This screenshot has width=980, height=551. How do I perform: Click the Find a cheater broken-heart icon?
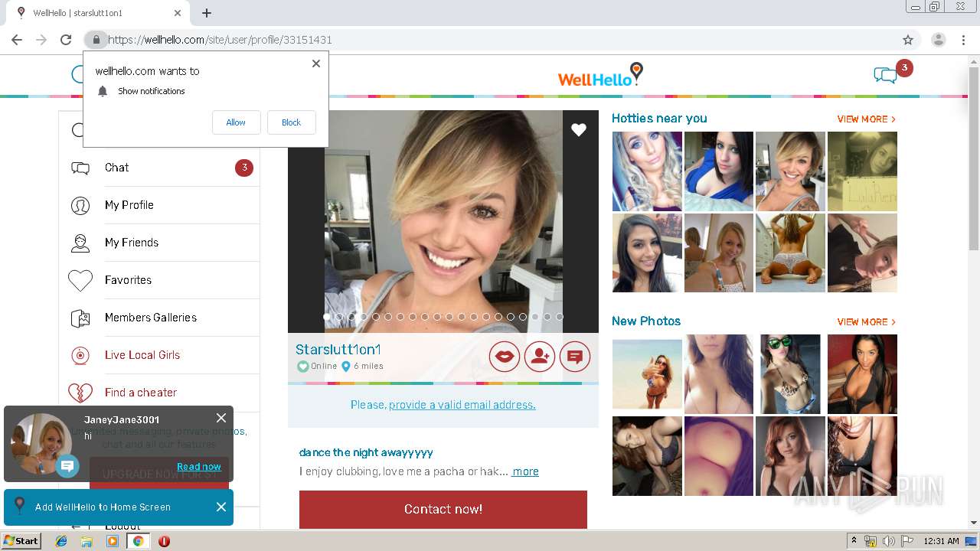point(80,393)
